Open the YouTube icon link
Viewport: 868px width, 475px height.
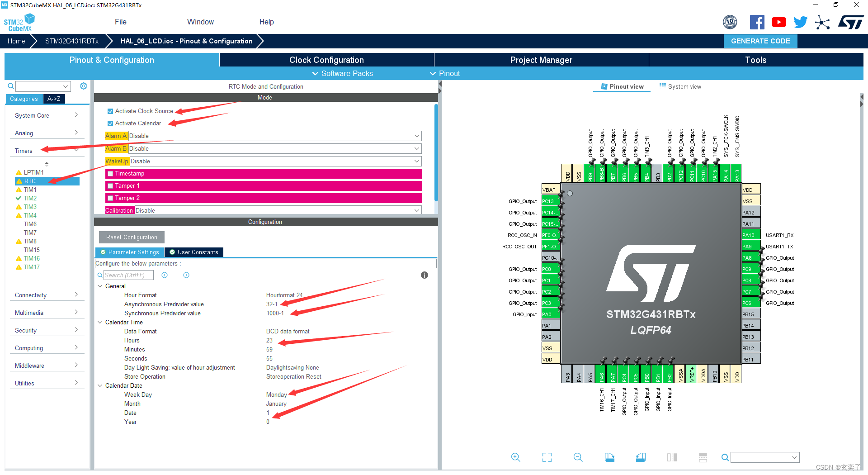779,22
